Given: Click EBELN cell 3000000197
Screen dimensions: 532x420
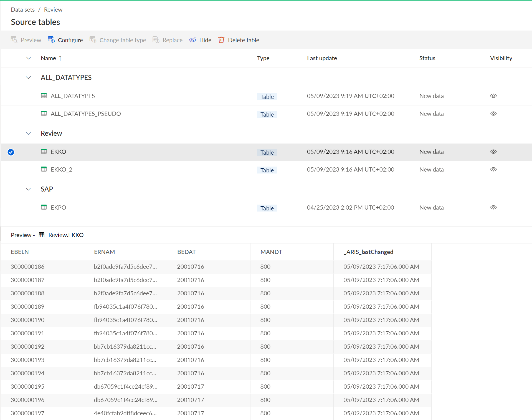Looking at the screenshot, I should tap(27, 413).
